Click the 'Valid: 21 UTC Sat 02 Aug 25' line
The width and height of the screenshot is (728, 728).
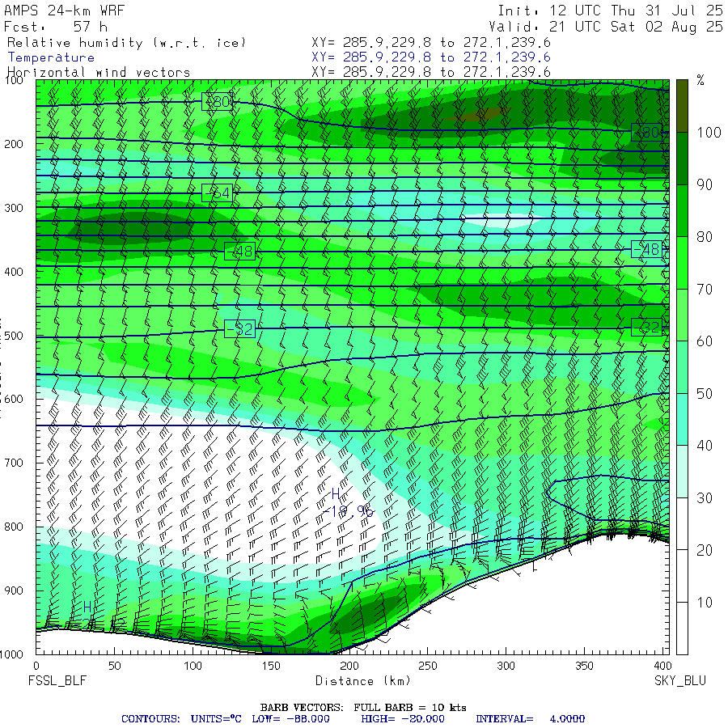click(x=605, y=27)
